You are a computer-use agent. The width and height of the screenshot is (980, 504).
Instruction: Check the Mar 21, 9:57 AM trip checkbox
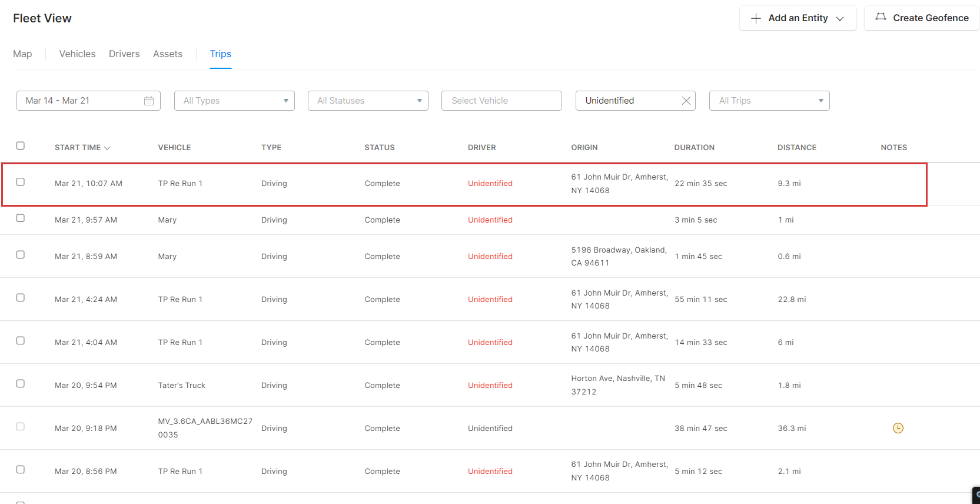tap(21, 218)
